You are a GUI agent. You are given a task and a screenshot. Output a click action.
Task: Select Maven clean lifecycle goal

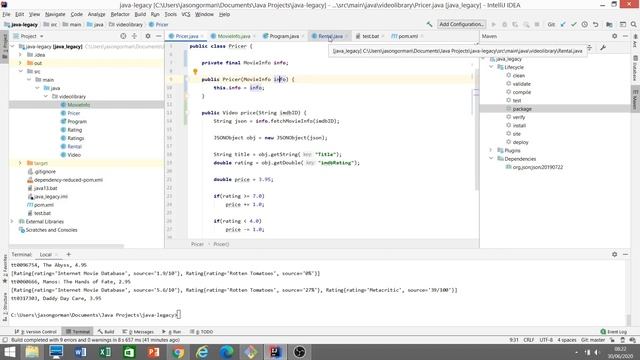519,76
